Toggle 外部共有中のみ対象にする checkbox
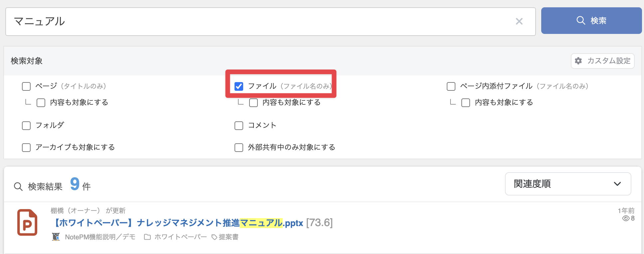 (x=239, y=148)
